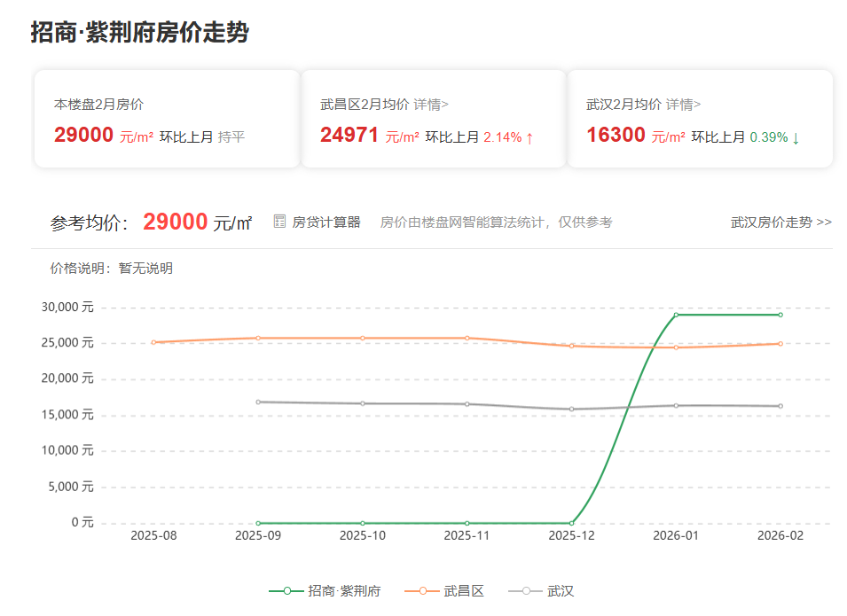Click the orange 武昌区 legend marker

pos(422,590)
